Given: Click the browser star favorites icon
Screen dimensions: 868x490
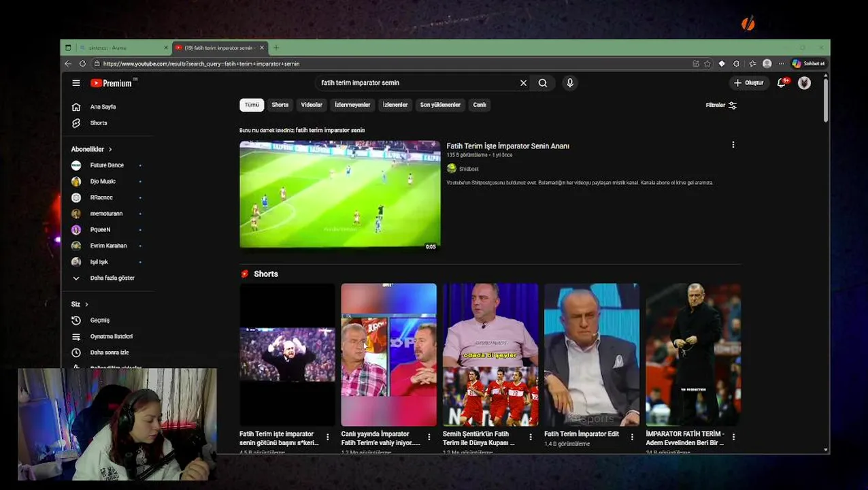Looking at the screenshot, I should click(707, 64).
